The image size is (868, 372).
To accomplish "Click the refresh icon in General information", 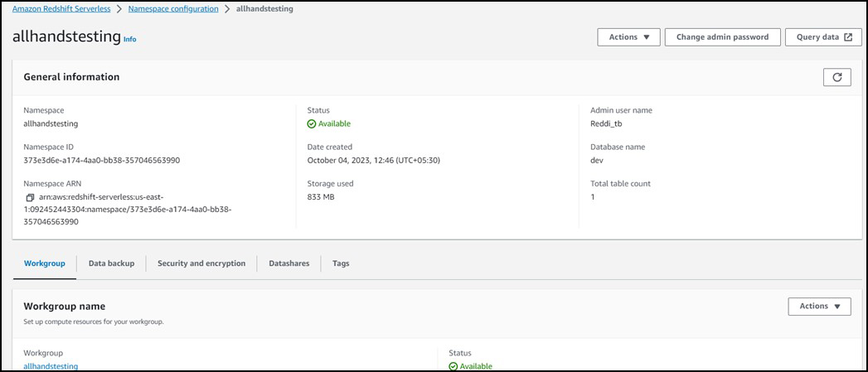I will tap(836, 77).
